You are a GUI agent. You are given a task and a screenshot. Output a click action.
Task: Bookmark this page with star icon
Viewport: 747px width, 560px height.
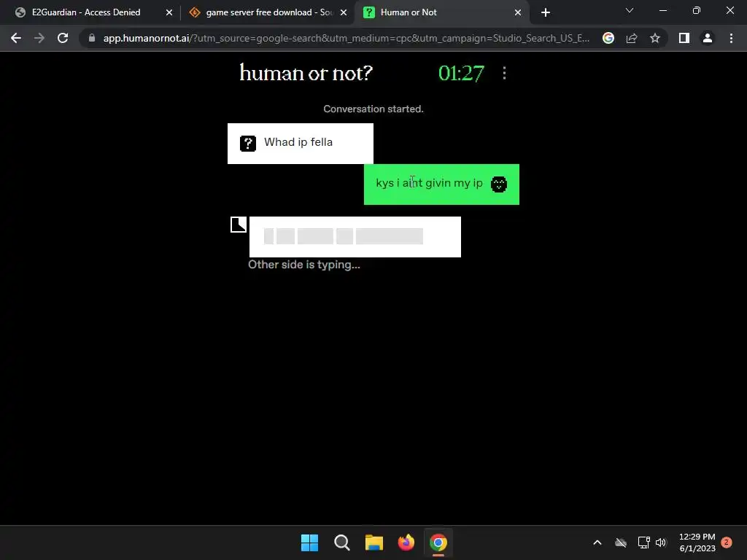tap(655, 38)
